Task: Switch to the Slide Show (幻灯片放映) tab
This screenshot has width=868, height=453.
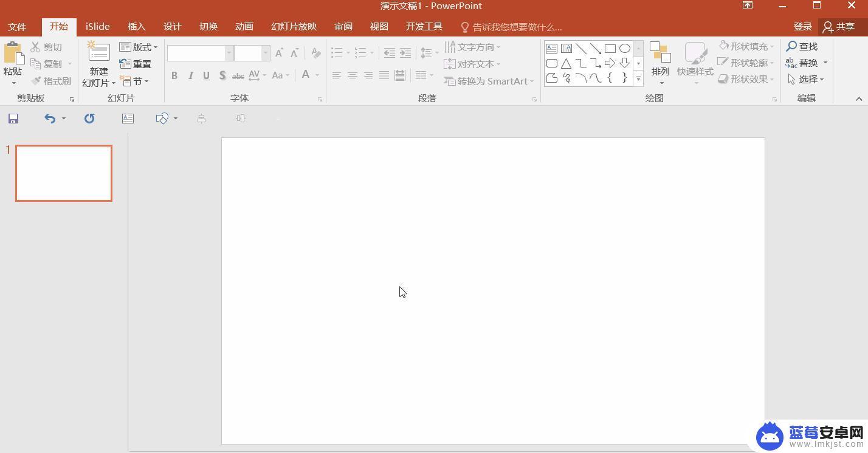Action: click(x=294, y=27)
